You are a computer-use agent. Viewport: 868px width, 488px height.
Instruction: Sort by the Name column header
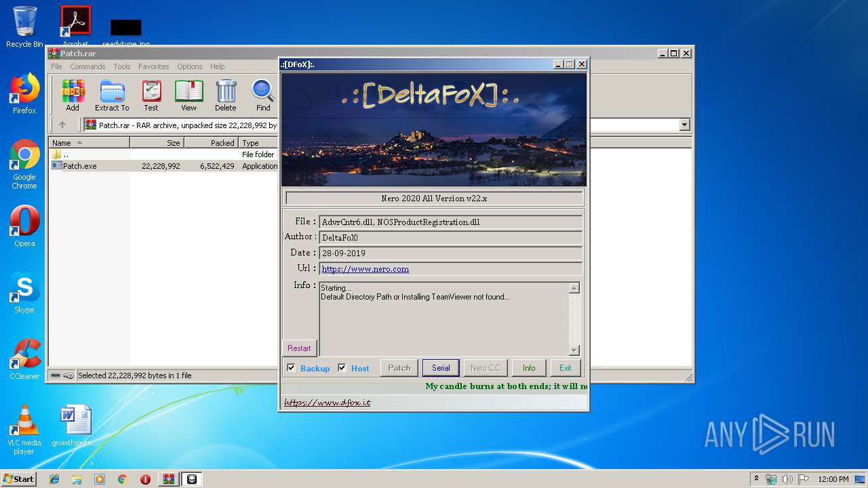click(x=89, y=143)
